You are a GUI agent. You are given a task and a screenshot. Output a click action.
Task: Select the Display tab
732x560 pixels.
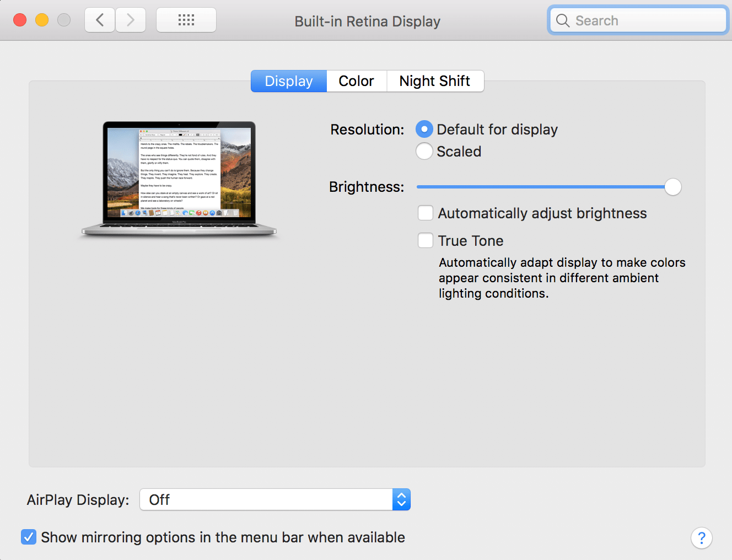click(x=288, y=81)
